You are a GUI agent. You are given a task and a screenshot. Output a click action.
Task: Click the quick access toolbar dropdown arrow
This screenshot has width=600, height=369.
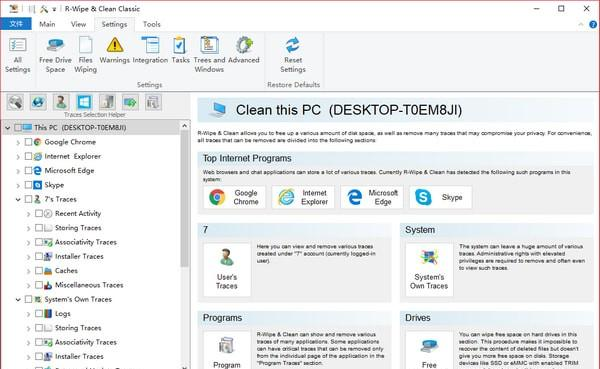coord(54,9)
